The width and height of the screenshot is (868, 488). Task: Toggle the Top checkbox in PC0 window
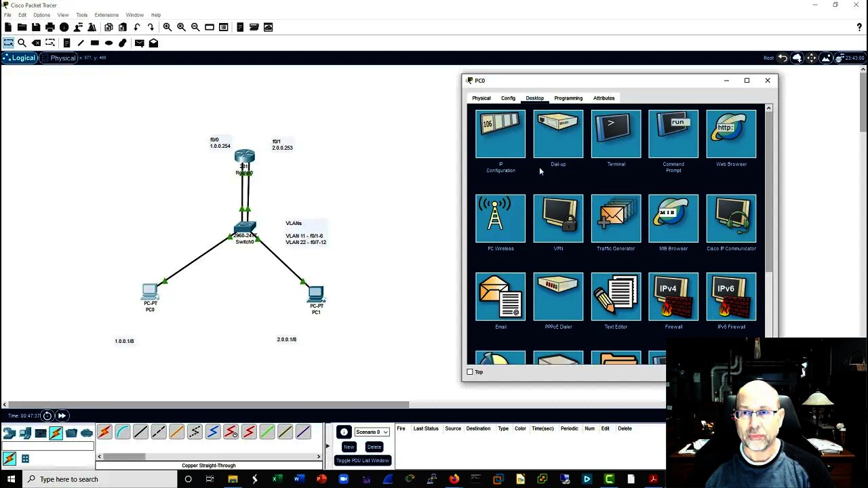tap(470, 371)
